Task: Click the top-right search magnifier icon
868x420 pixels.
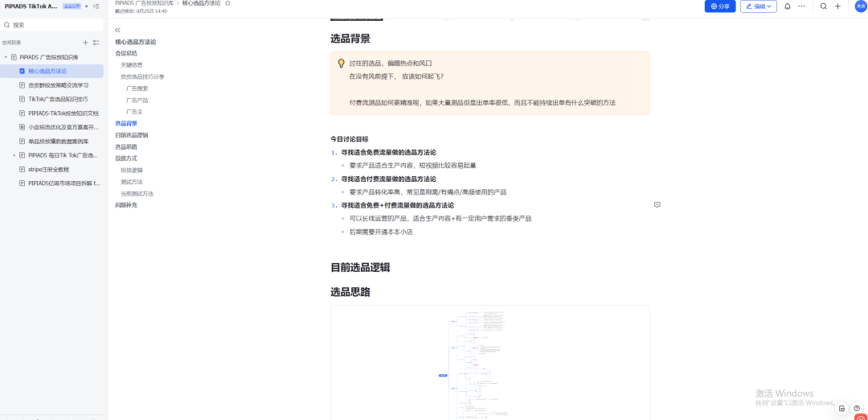Action: click(824, 6)
